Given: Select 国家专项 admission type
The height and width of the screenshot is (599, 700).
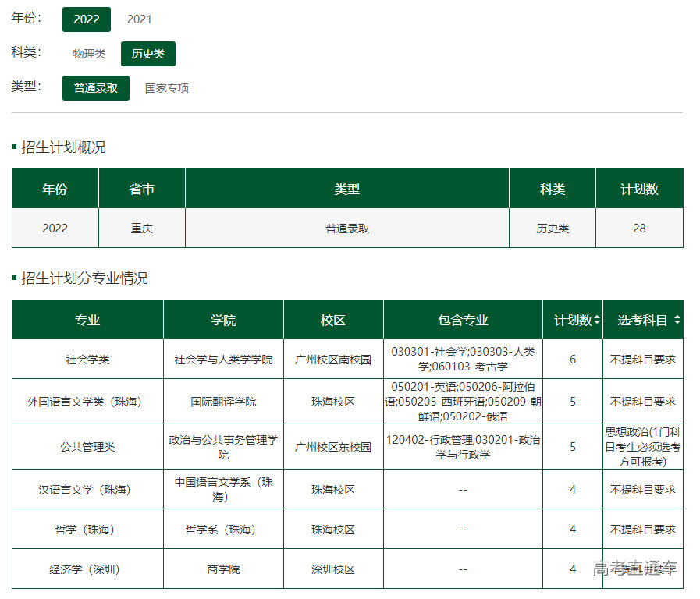Looking at the screenshot, I should click(x=165, y=88).
